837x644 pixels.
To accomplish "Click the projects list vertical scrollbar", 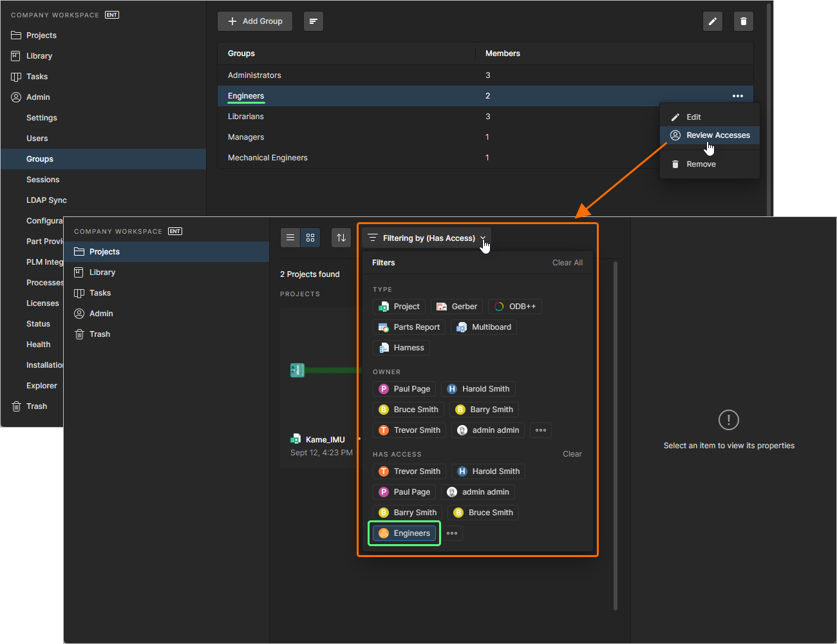I will pos(616,435).
